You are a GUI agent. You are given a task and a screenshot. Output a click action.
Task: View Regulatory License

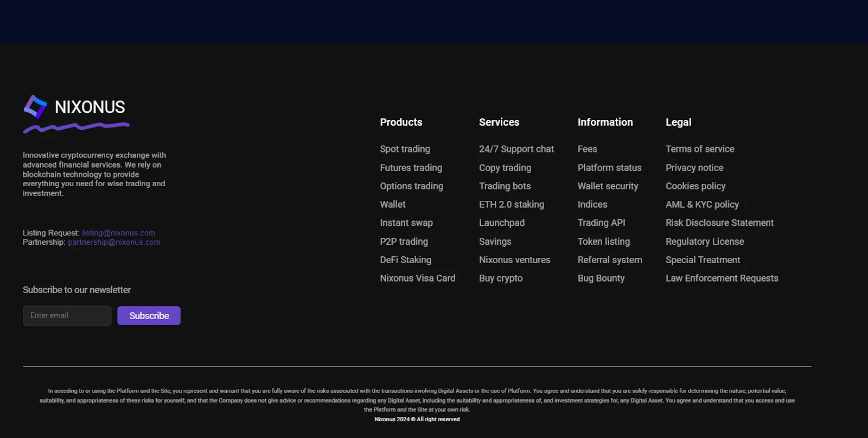click(x=705, y=242)
